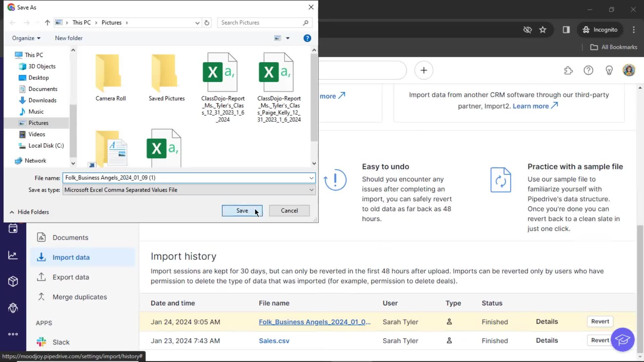644x362 pixels.
Task: Open the Sales.csv file link
Action: point(274,341)
